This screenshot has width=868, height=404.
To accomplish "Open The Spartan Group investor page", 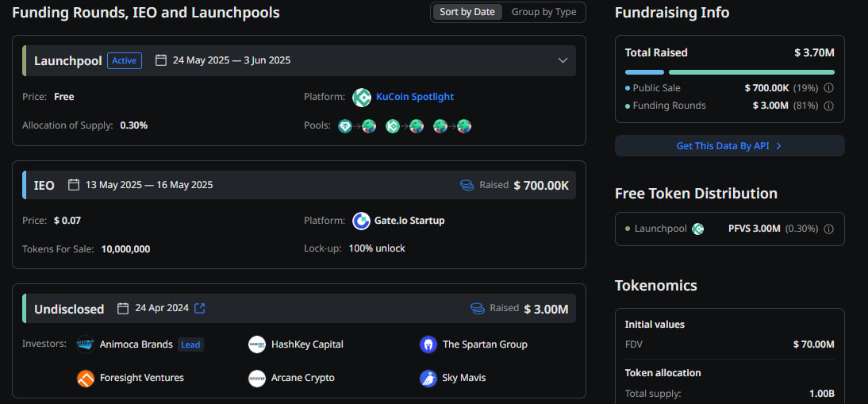I will (485, 344).
